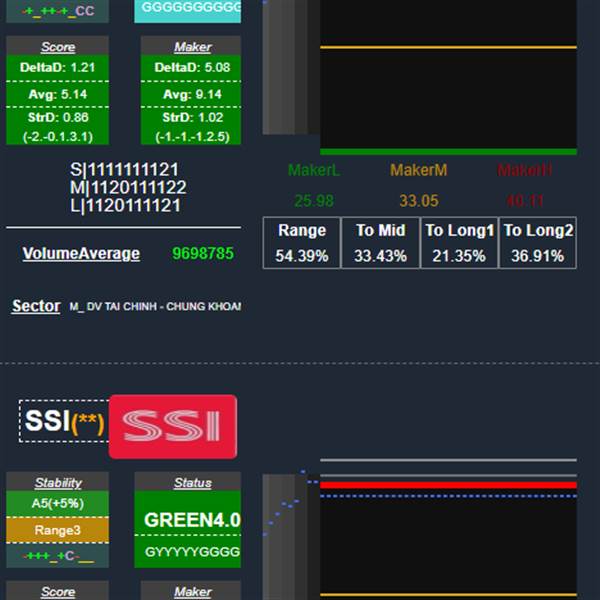Select the DeltaD: 5.08 maker value
The image size is (600, 600).
click(191, 68)
